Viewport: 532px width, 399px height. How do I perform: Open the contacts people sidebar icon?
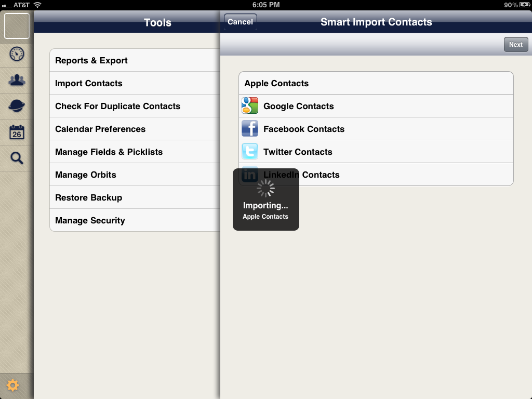click(x=17, y=80)
